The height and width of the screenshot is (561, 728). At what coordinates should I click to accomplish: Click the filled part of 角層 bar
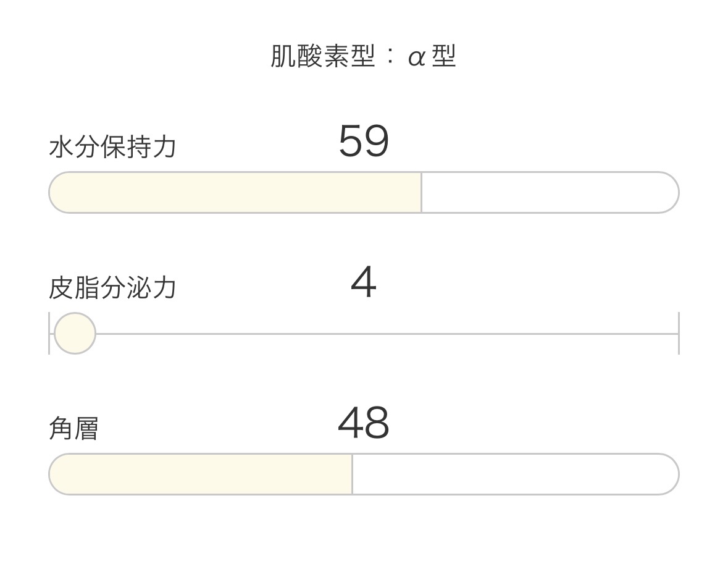click(x=201, y=475)
